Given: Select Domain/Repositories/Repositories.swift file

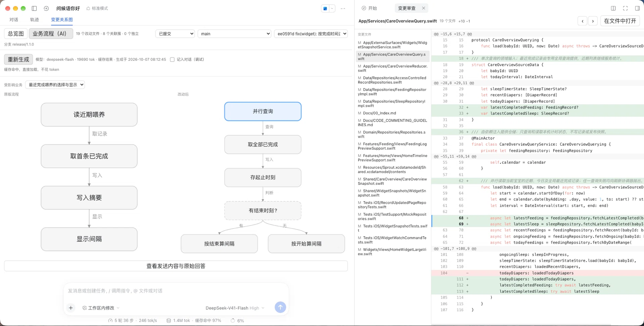Looking at the screenshot, I should tap(393, 134).
